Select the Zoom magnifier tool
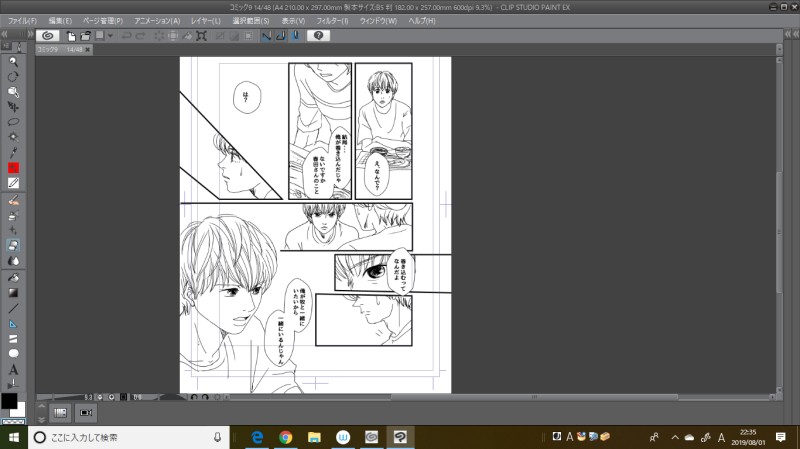800x449 pixels. pyautogui.click(x=13, y=62)
